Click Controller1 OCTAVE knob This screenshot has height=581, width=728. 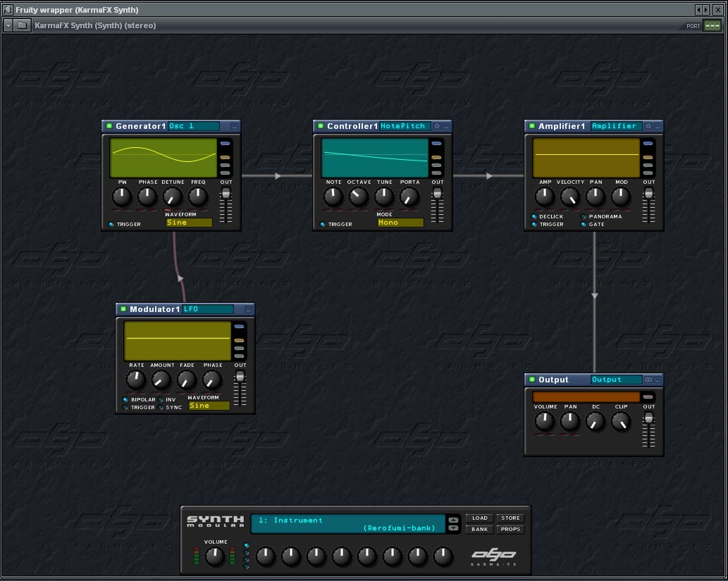[x=359, y=197]
